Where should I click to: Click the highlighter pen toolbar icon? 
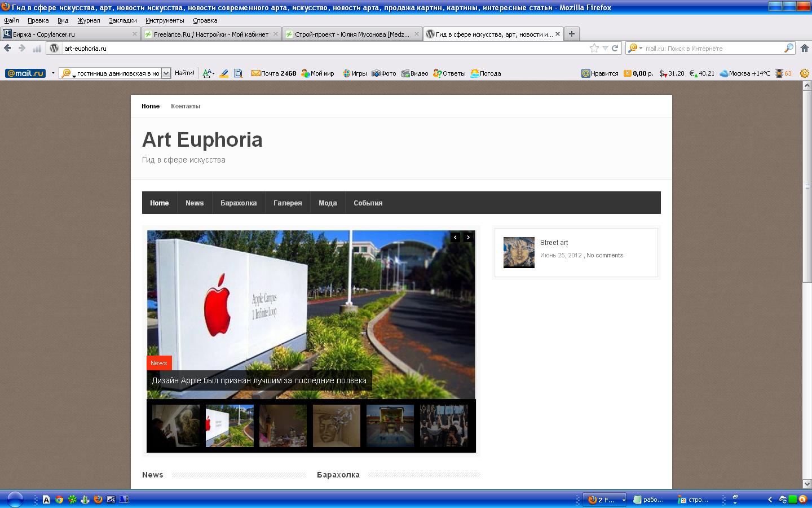point(224,73)
